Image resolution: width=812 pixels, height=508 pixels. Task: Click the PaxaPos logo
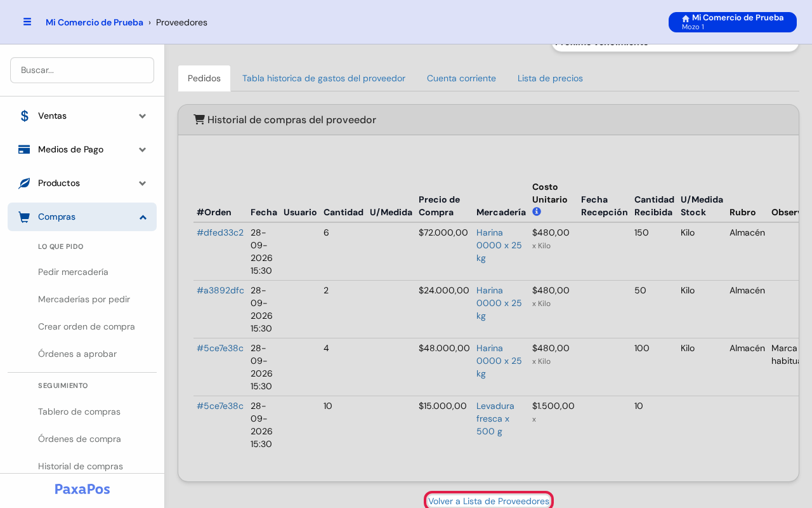[x=82, y=489]
